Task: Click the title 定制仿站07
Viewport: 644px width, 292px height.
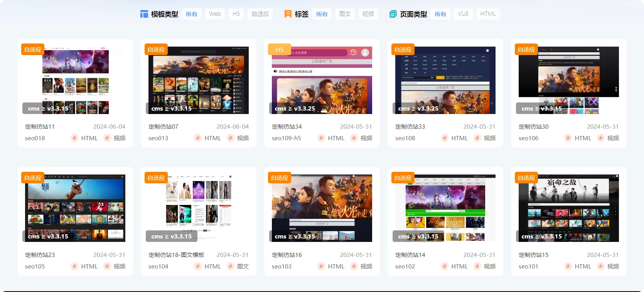Action: tap(164, 126)
